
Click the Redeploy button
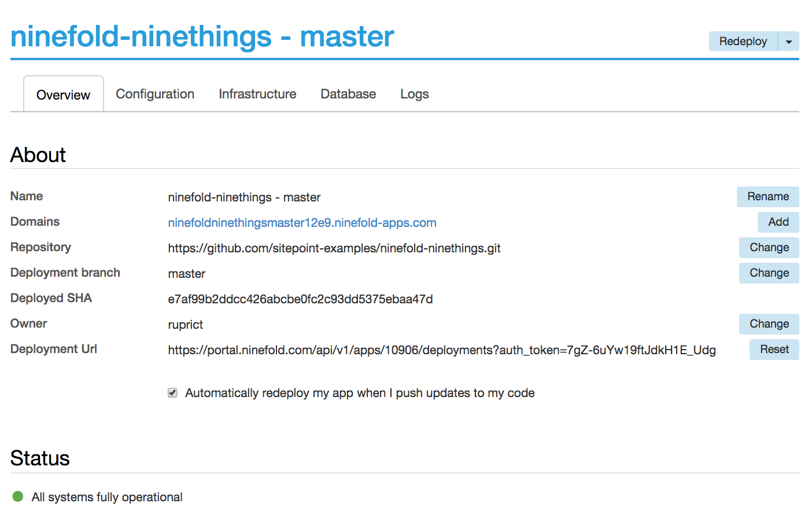click(x=743, y=41)
